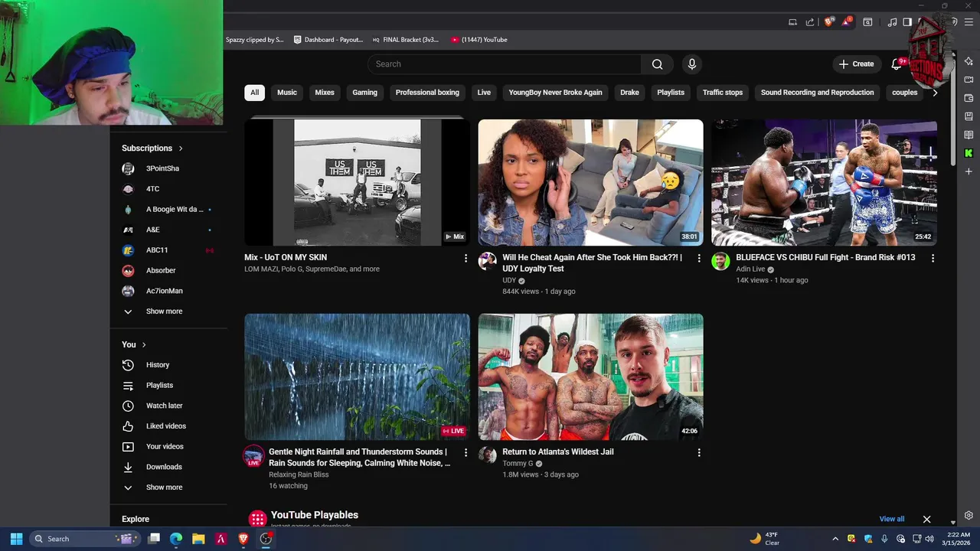Open BLUEFACE VS CHIBU fight thumbnail
The width and height of the screenshot is (980, 551).
pyautogui.click(x=824, y=182)
